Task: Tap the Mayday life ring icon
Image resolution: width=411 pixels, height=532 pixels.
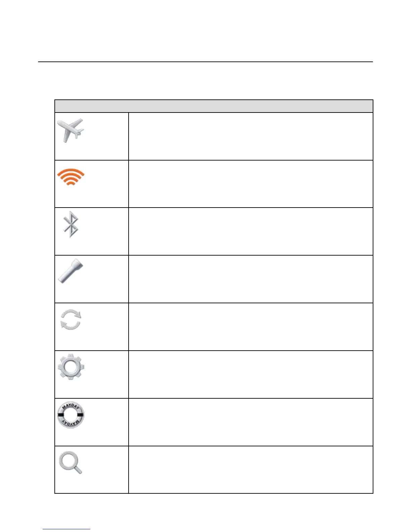Action: (x=71, y=415)
